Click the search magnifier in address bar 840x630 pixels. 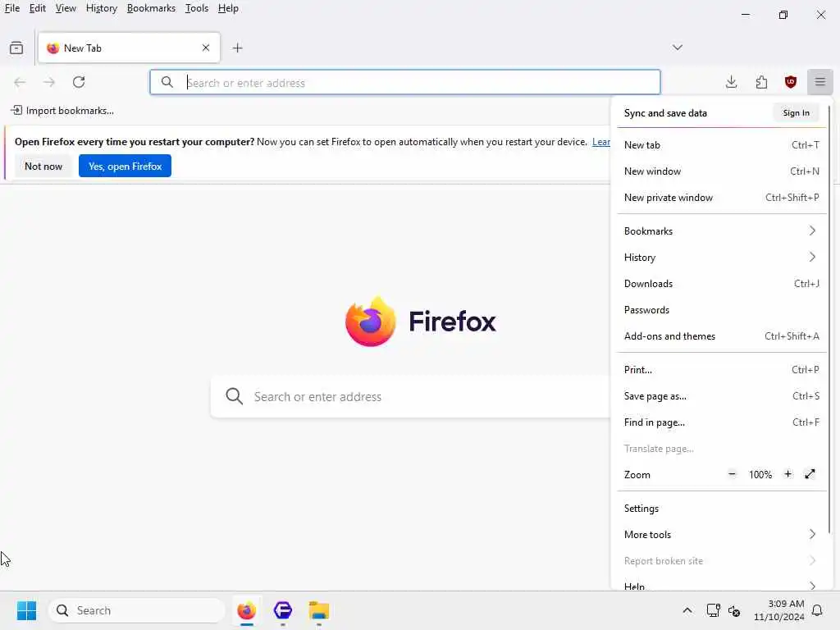167,83
